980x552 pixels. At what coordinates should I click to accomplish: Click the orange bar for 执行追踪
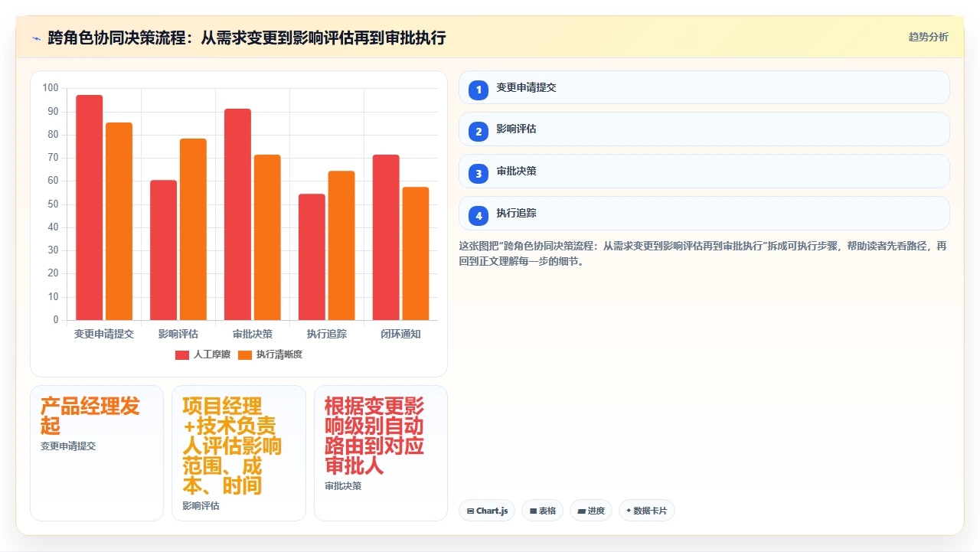coord(341,246)
